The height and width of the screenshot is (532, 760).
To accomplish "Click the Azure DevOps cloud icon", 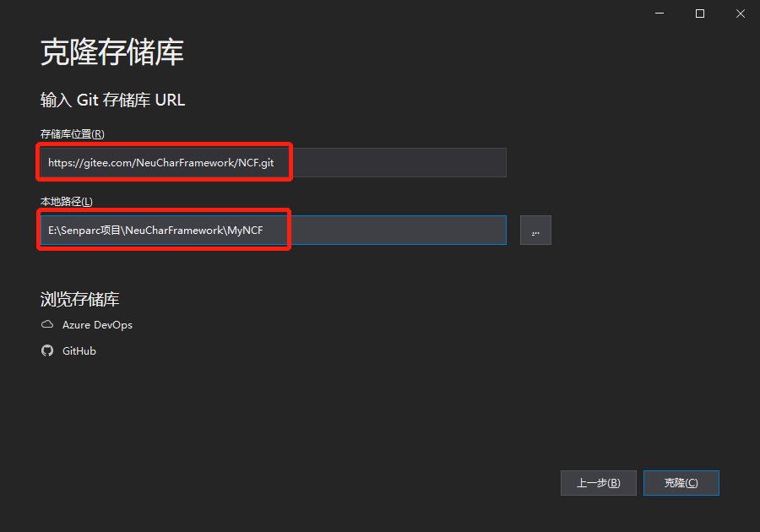I will pyautogui.click(x=47, y=324).
